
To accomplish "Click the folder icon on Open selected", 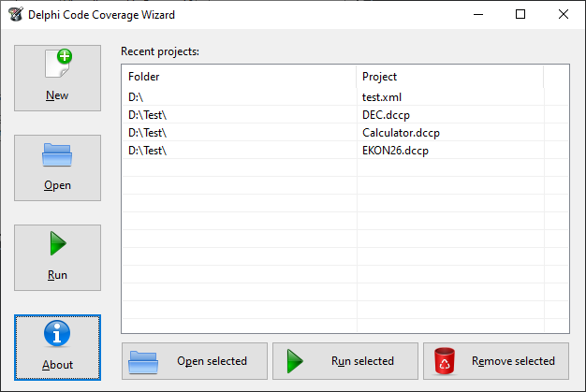I will [x=143, y=362].
